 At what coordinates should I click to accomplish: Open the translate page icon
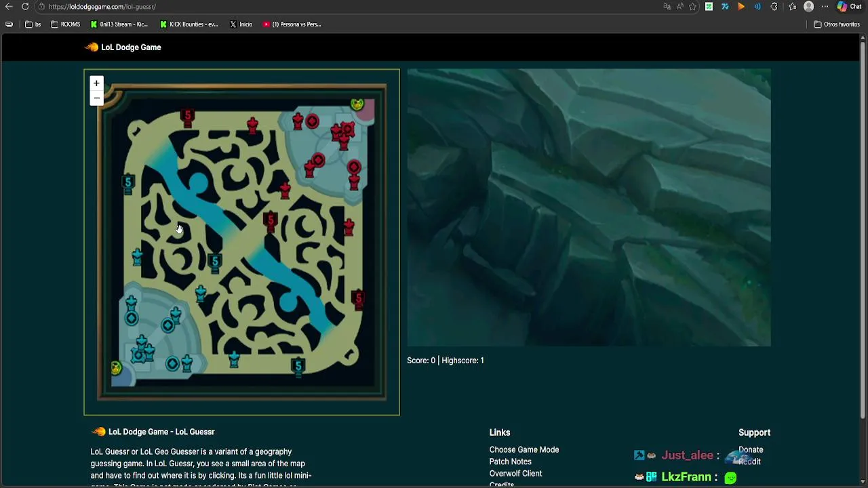pos(667,7)
